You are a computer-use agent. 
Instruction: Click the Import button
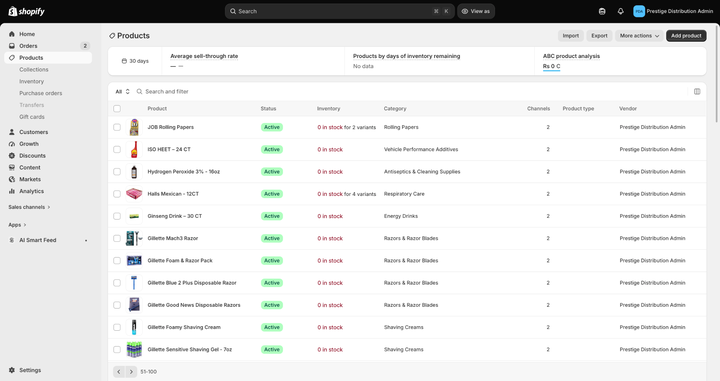(x=571, y=36)
